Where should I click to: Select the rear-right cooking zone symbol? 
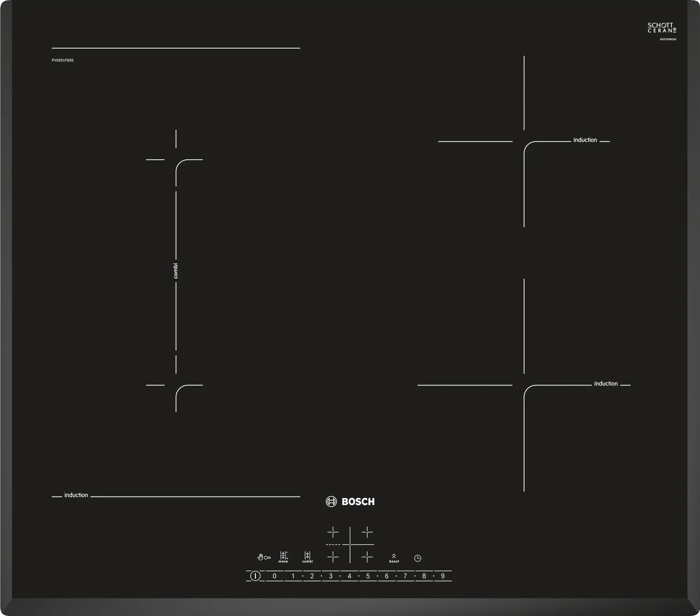(367, 532)
